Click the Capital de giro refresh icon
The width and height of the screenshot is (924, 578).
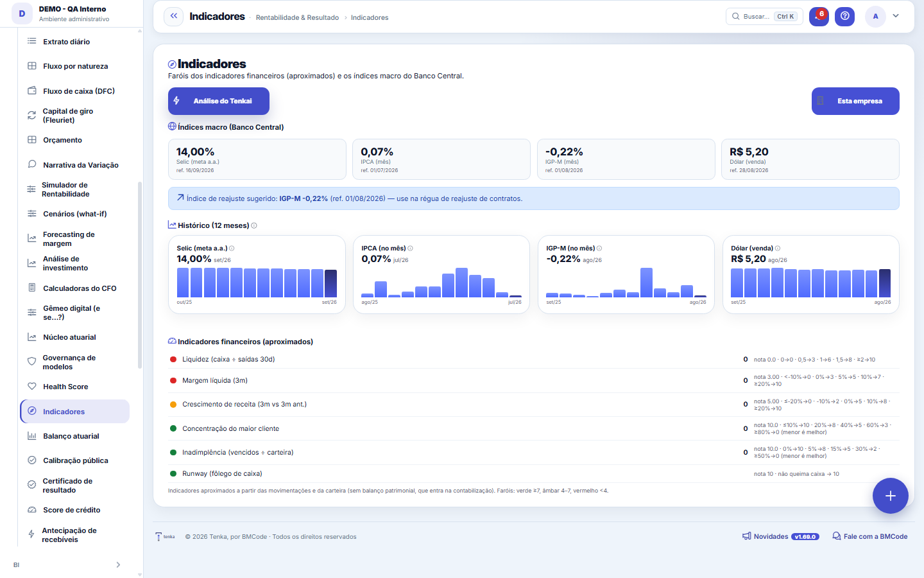click(31, 116)
